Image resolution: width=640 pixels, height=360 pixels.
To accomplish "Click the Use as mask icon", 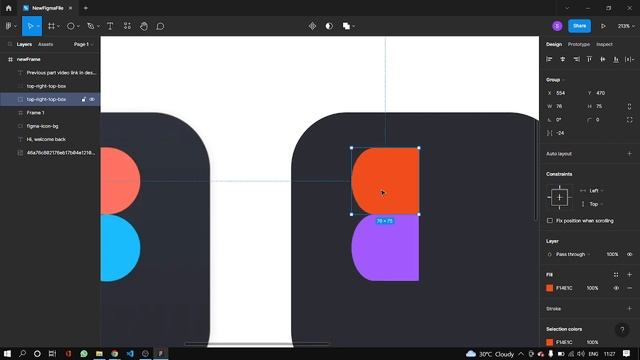I will [329, 26].
